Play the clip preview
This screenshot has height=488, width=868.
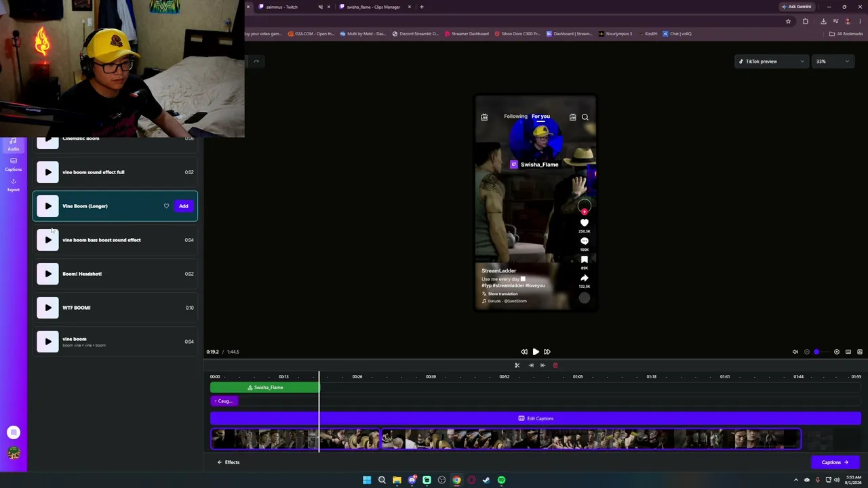(536, 352)
